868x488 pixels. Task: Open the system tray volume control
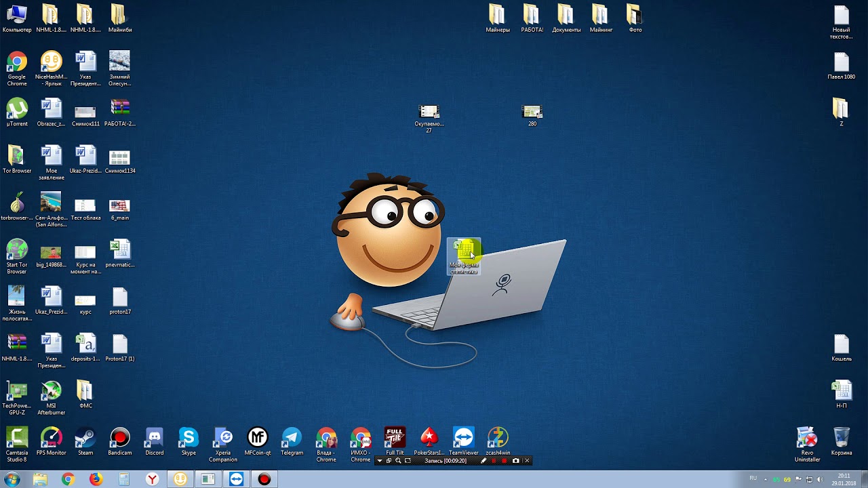point(820,479)
